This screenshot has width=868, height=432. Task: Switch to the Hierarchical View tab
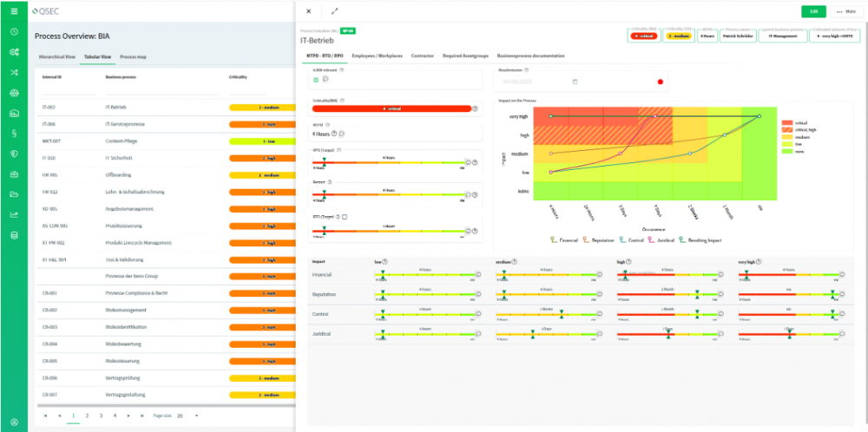(x=56, y=56)
